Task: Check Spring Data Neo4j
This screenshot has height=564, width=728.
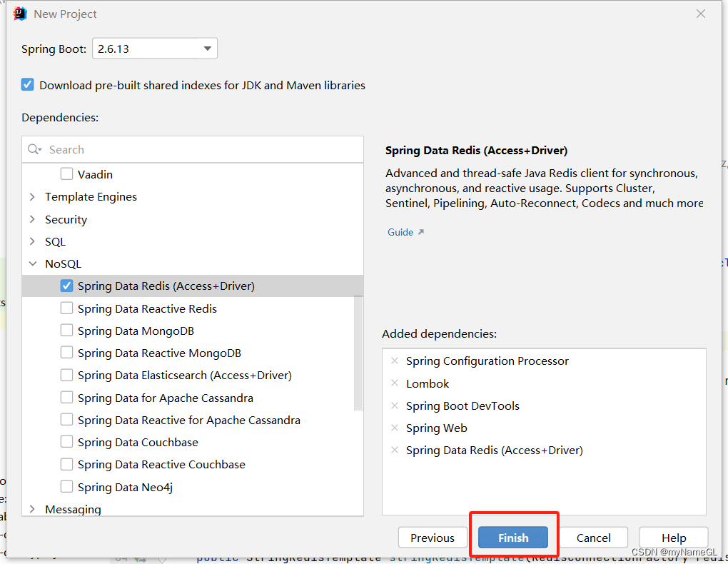Action: [x=66, y=486]
